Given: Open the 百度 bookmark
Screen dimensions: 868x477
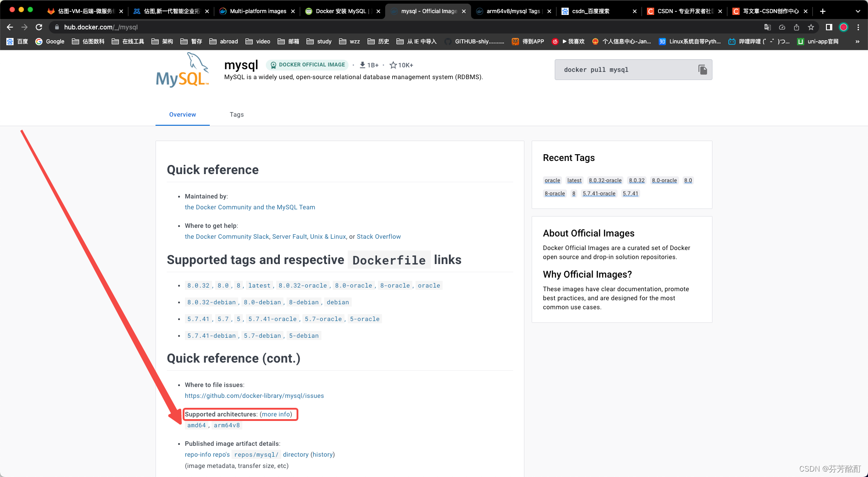Looking at the screenshot, I should click(17, 42).
